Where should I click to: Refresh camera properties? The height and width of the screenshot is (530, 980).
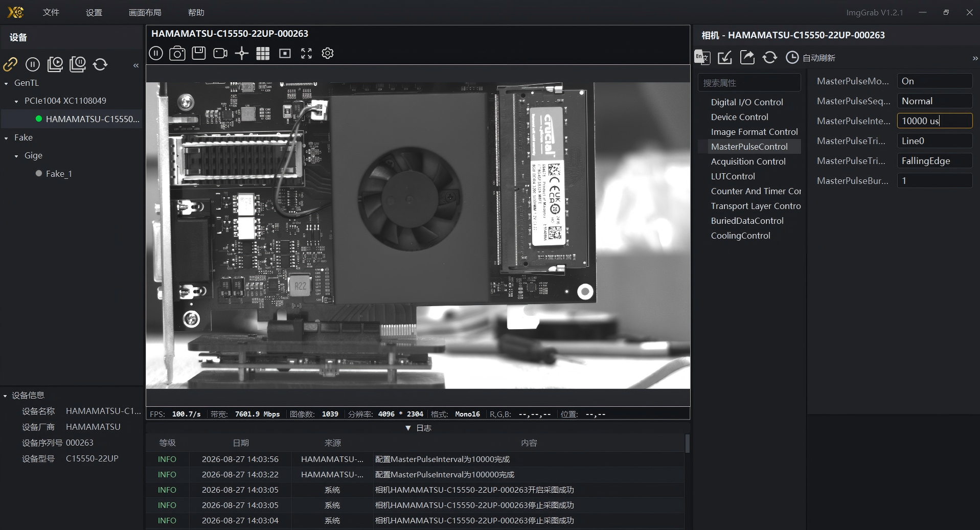[x=770, y=57]
